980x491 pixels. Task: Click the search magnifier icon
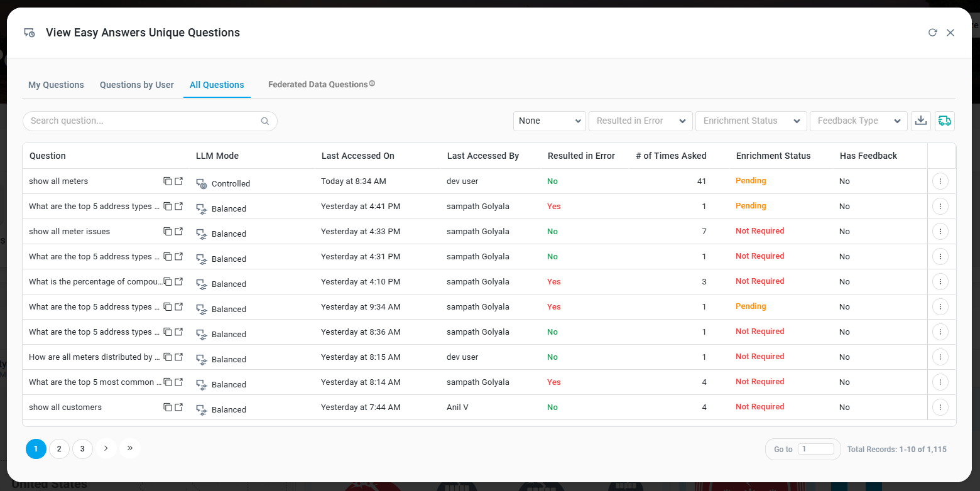coord(265,121)
